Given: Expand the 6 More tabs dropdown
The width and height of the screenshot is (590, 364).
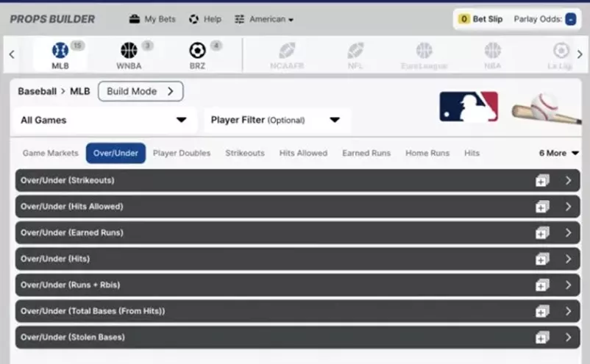Looking at the screenshot, I should point(559,153).
